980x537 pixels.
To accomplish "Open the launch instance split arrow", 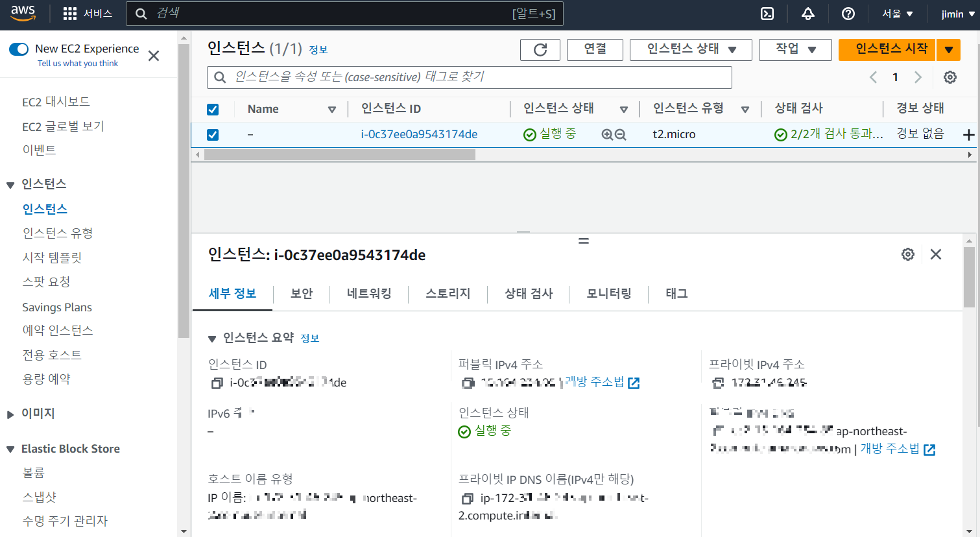I will (x=949, y=50).
